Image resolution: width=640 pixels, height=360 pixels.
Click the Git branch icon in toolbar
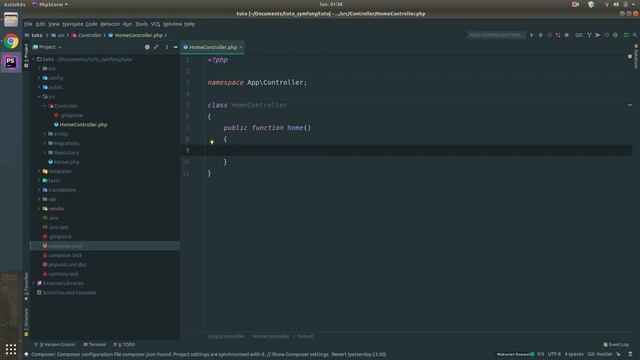(x=589, y=35)
